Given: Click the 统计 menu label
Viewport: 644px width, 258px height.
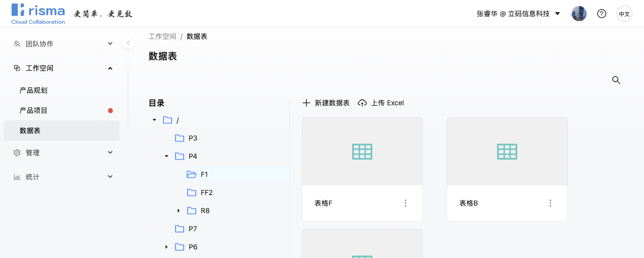Looking at the screenshot, I should click(32, 177).
